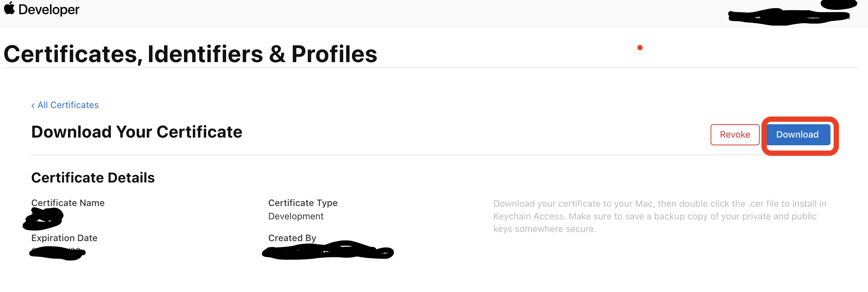Image resolution: width=868 pixels, height=292 pixels.
Task: Click the Development certificate type value
Action: coord(296,216)
